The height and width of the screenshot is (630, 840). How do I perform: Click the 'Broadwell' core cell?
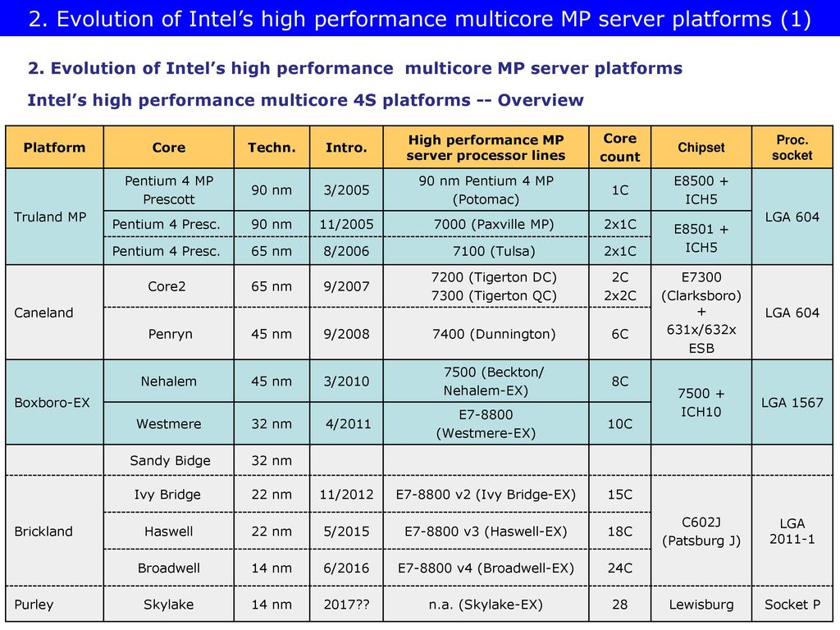pos(169,568)
